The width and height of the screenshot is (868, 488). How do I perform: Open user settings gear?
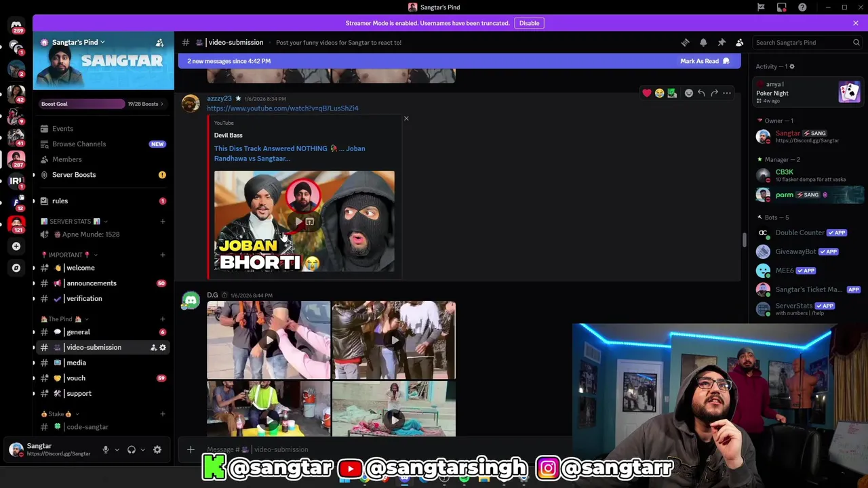coord(157,449)
